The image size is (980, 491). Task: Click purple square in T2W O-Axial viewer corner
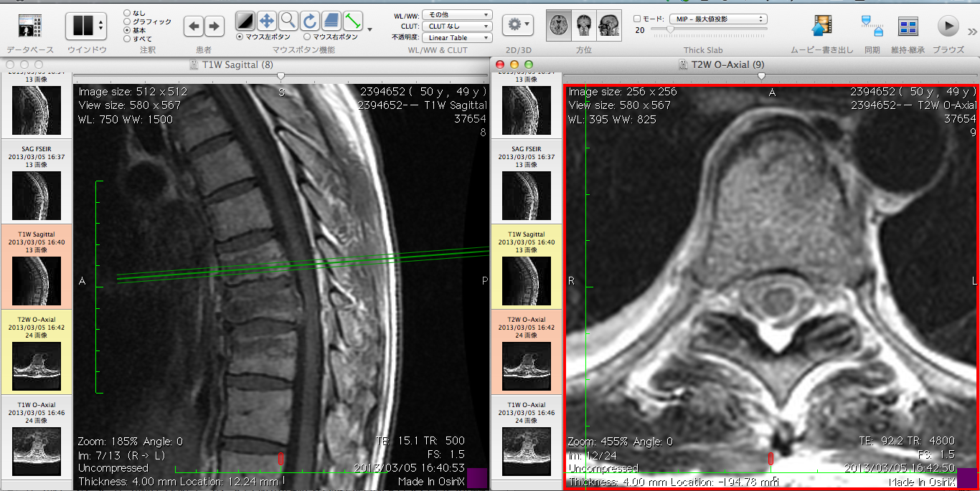tap(967, 478)
